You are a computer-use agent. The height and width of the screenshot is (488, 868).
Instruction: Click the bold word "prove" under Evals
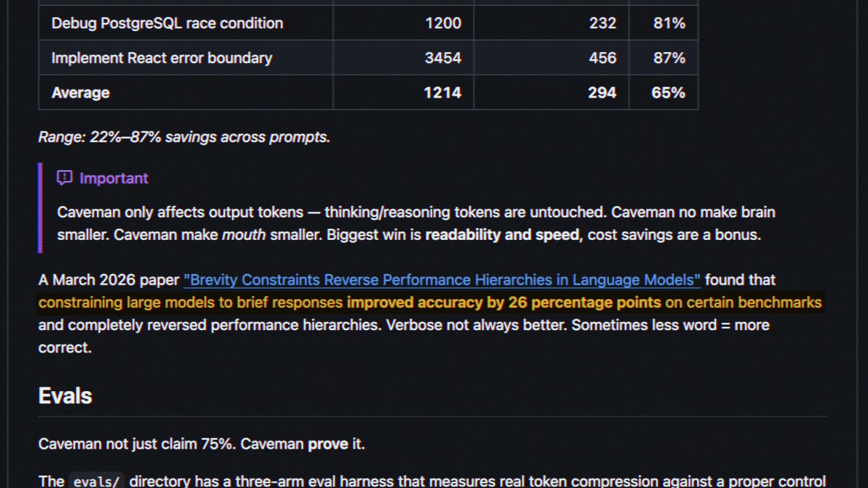coord(328,444)
